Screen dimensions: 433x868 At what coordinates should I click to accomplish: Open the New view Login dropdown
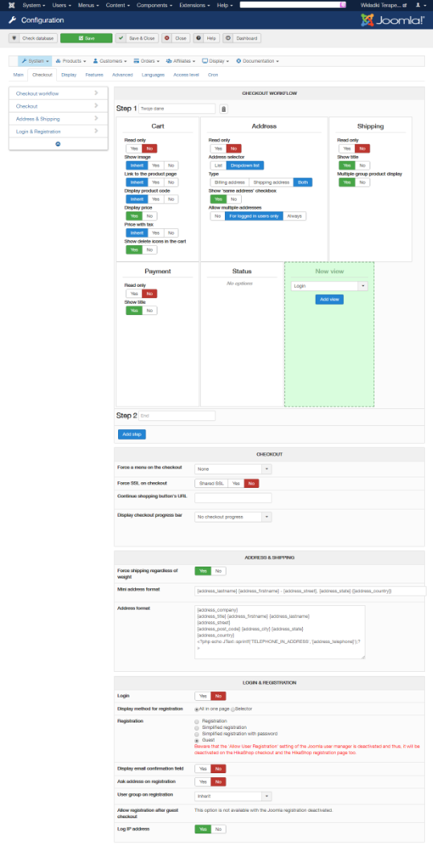tap(329, 286)
